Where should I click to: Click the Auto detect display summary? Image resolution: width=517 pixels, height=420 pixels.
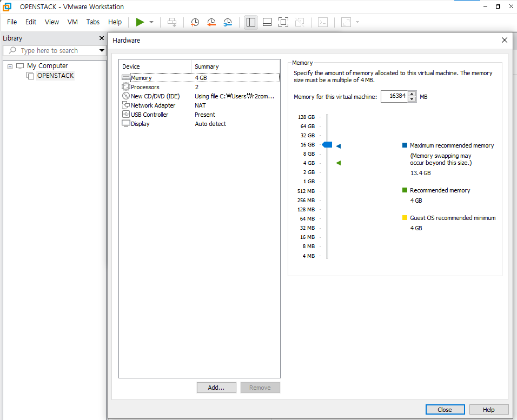click(210, 124)
